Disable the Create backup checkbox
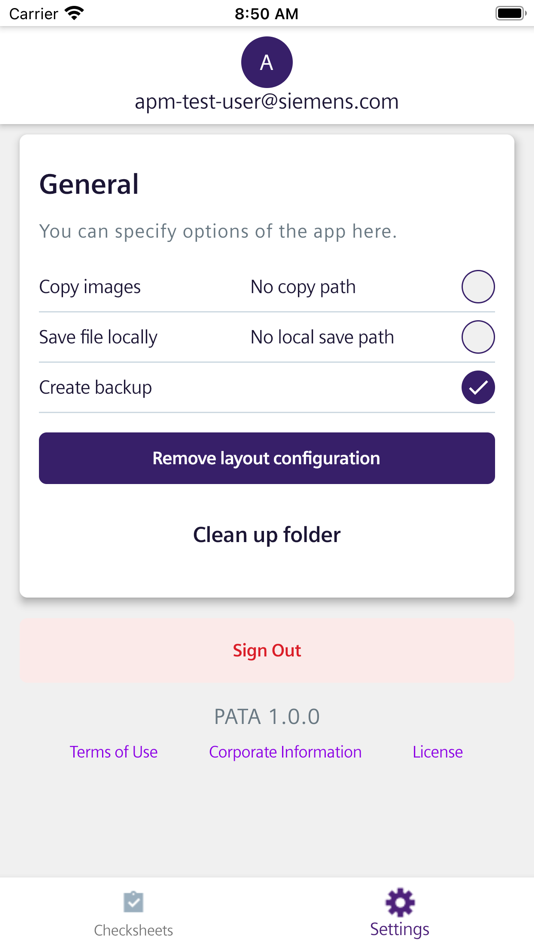The width and height of the screenshot is (534, 950). [478, 387]
